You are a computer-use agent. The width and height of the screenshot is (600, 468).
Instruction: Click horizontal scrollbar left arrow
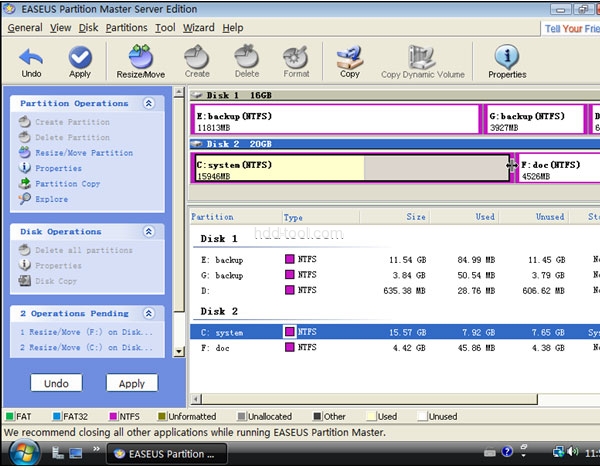tap(196, 399)
